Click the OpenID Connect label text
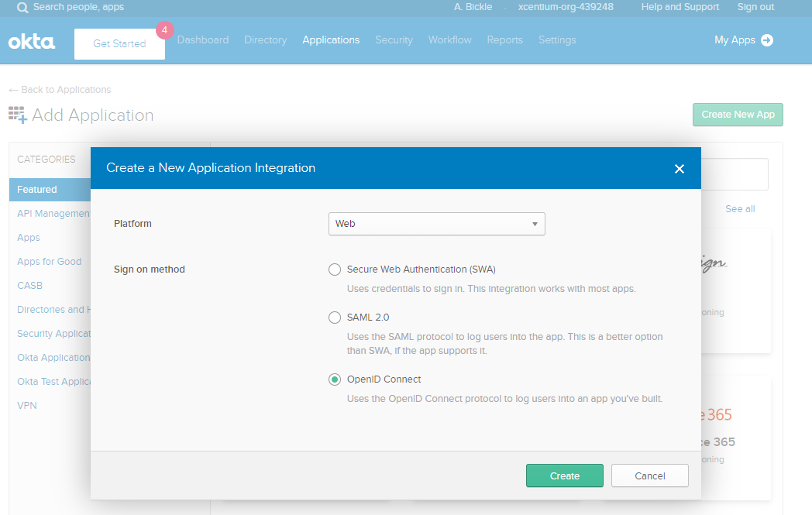The width and height of the screenshot is (812, 515). (x=384, y=379)
